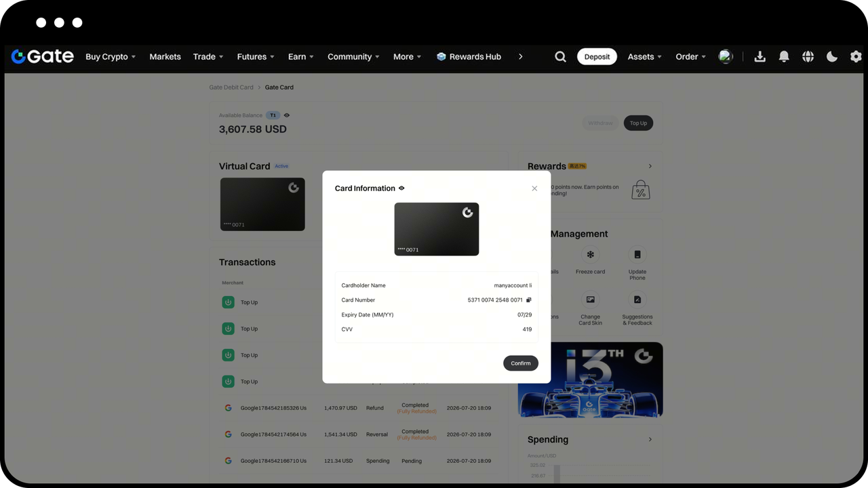The image size is (868, 488).
Task: Click the nav bar right arrow
Action: tap(521, 57)
